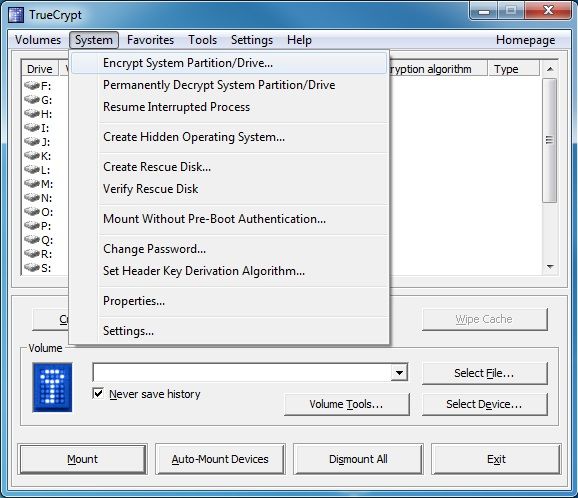
Task: Select the H: drive icon
Action: [32, 114]
